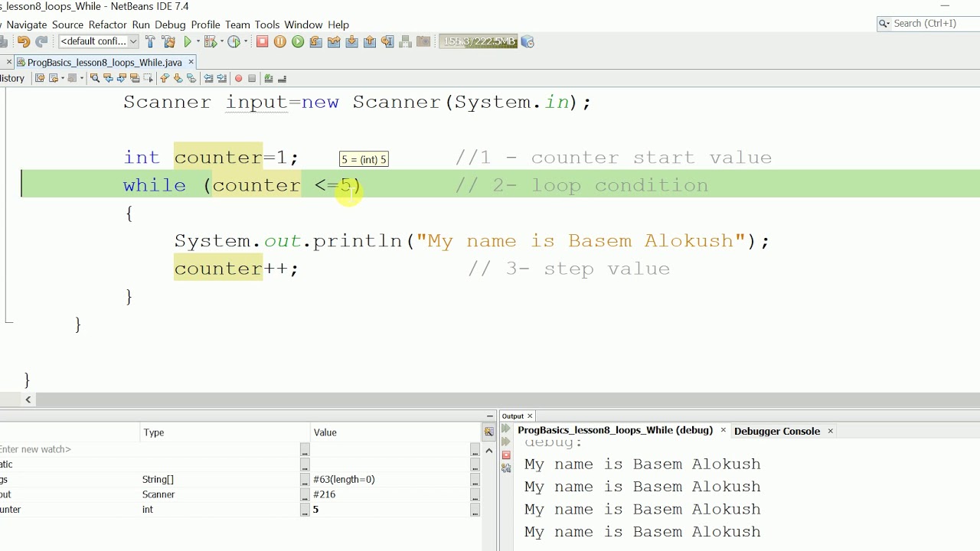Click the Variables panel scroll up arrow
980x551 pixels.
(x=488, y=450)
